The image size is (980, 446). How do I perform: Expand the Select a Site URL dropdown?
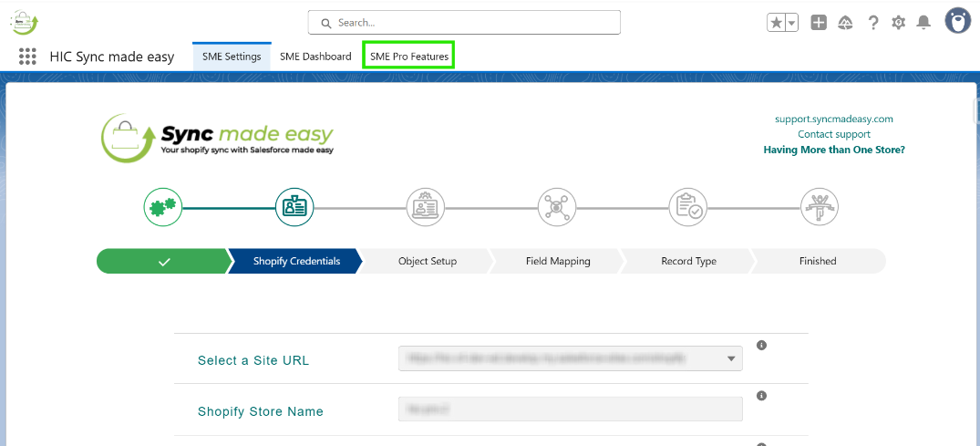coord(571,358)
